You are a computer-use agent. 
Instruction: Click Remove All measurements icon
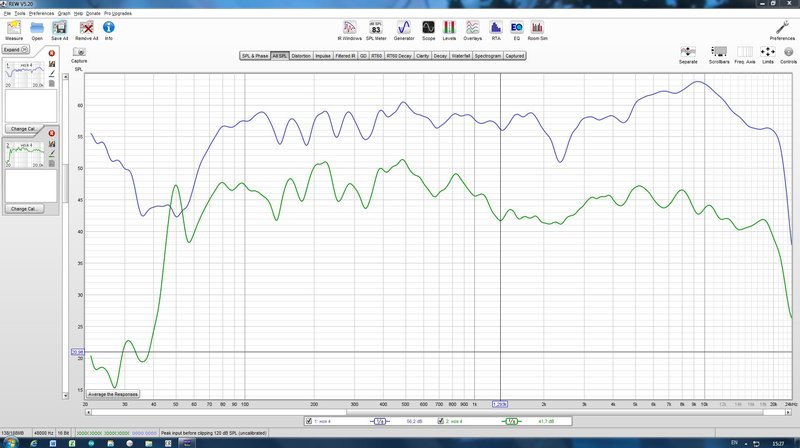(x=86, y=31)
